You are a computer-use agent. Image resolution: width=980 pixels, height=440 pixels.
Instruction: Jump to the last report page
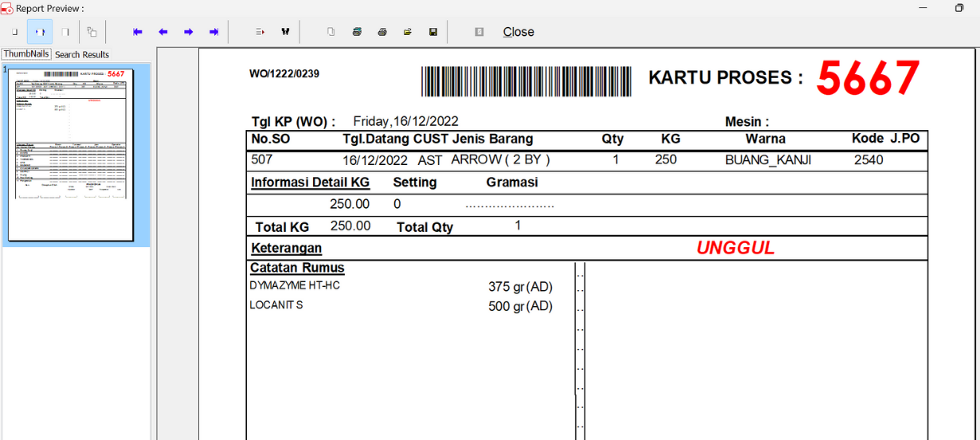(x=214, y=32)
